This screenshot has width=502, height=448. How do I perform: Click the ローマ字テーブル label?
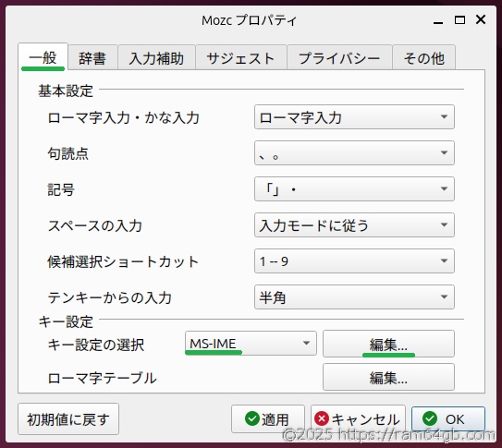(102, 379)
